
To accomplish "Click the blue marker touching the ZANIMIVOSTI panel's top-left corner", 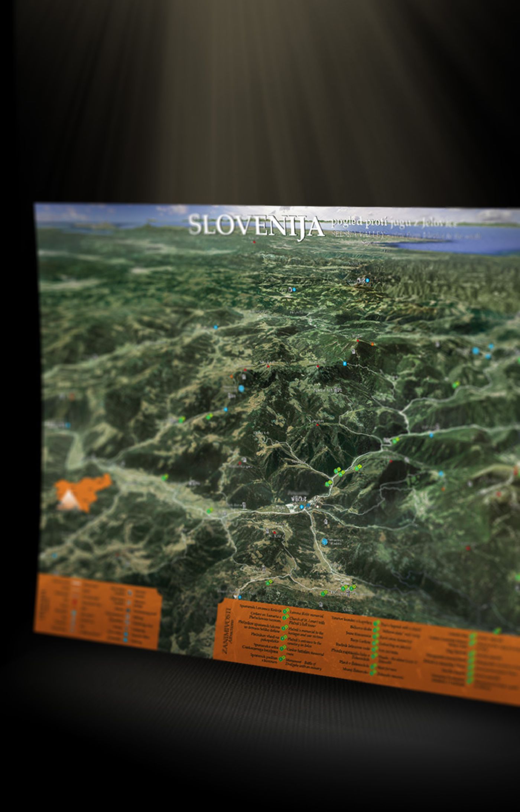I will coord(240,597).
